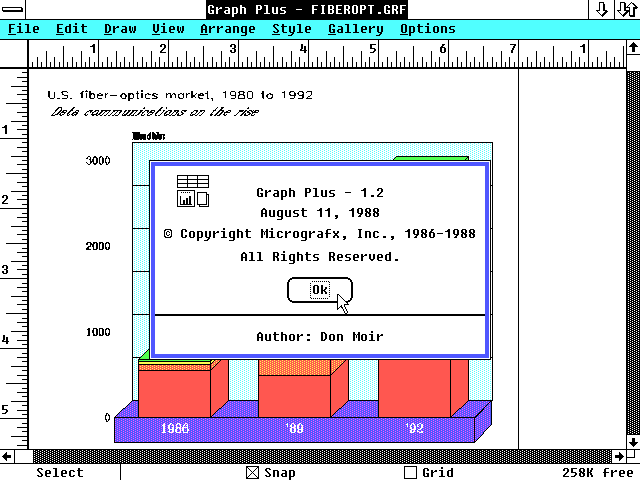Click the 'Select' status bar mode
640x480 pixels.
coord(60,473)
